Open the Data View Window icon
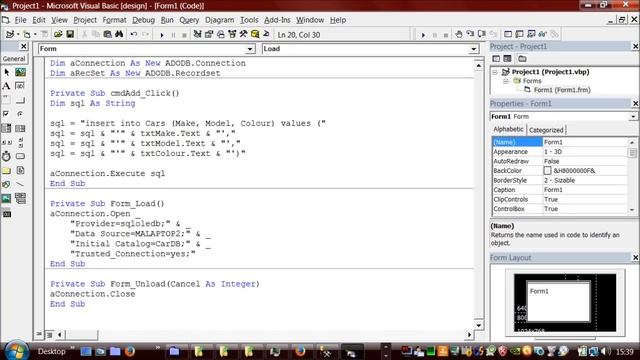The image size is (640, 360). coord(255,34)
